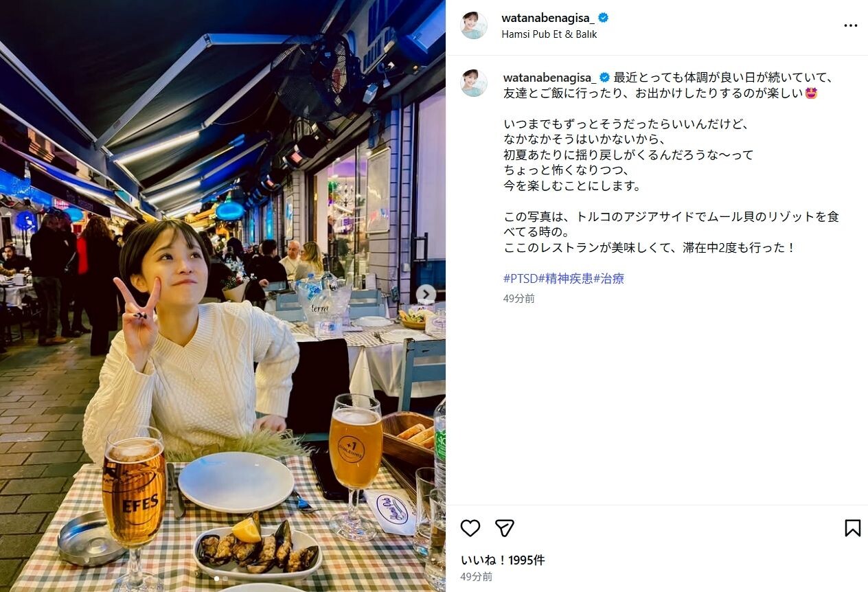Share the post via paper plane icon
The width and height of the screenshot is (868, 592).
[x=505, y=527]
